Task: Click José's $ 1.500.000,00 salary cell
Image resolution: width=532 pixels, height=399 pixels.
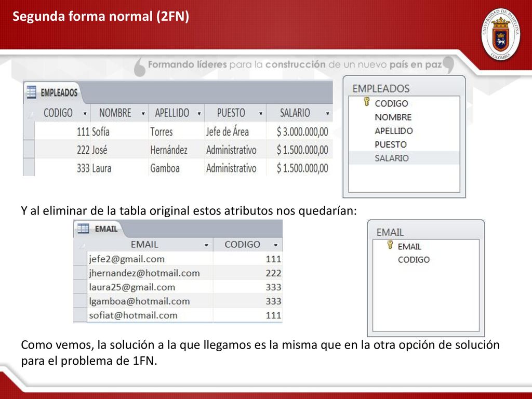Action: tap(300, 150)
